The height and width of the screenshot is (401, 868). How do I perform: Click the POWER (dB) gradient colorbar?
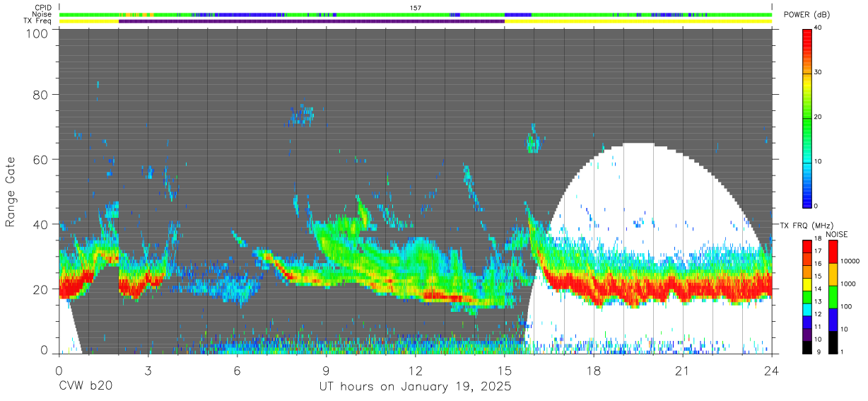pos(807,117)
